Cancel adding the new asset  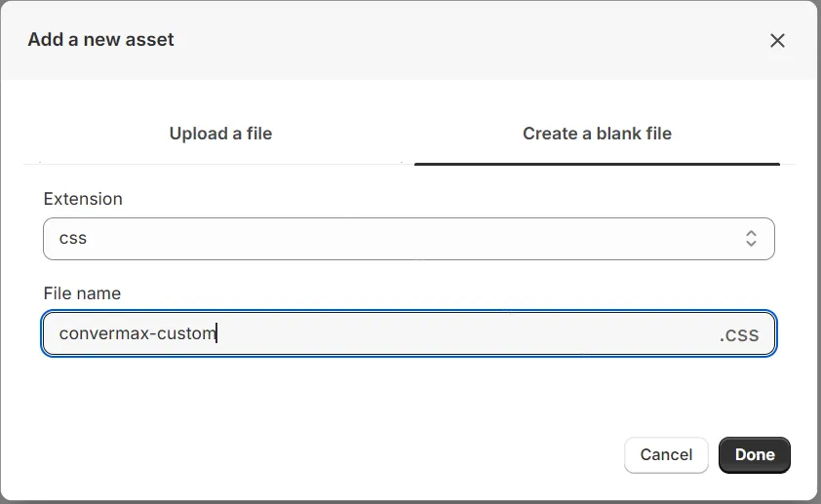[x=666, y=454]
